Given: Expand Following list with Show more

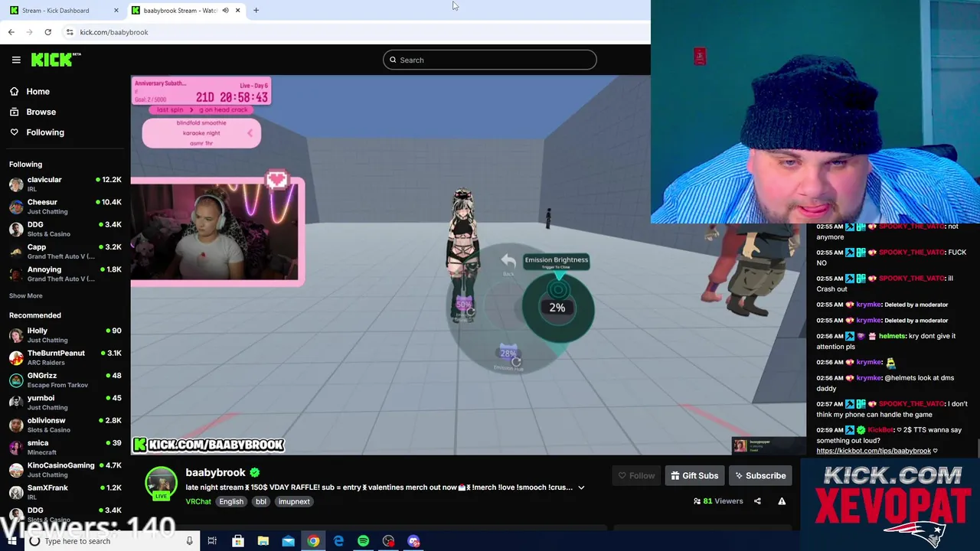Looking at the screenshot, I should point(25,295).
